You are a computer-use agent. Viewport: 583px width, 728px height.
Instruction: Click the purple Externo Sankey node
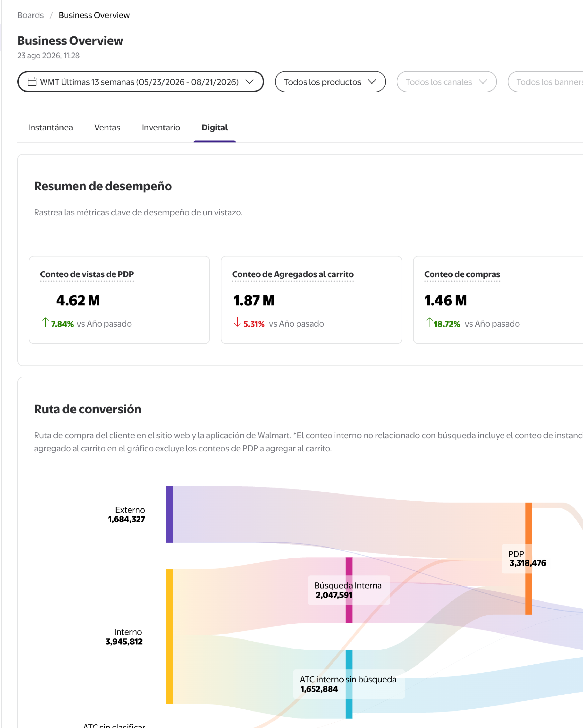point(169,514)
